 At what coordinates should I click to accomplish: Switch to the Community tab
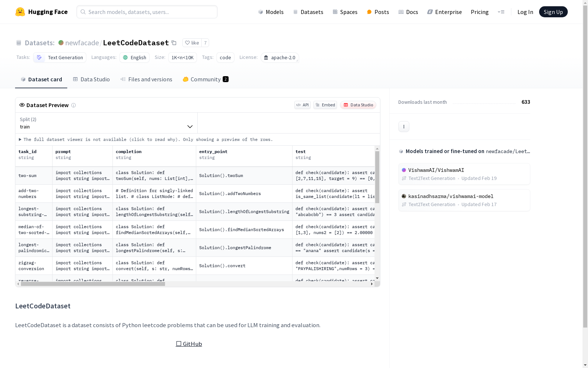click(x=205, y=79)
